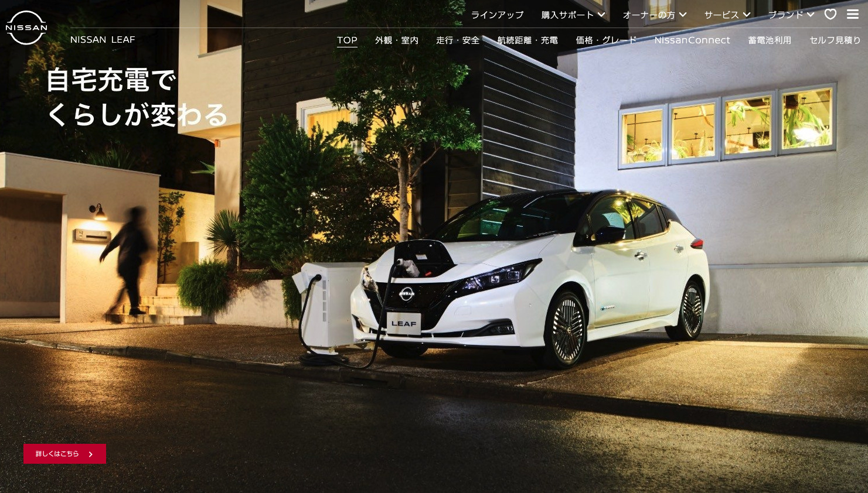Expand the 購入サポート dropdown
The height and width of the screenshot is (493, 868).
[x=573, y=15]
